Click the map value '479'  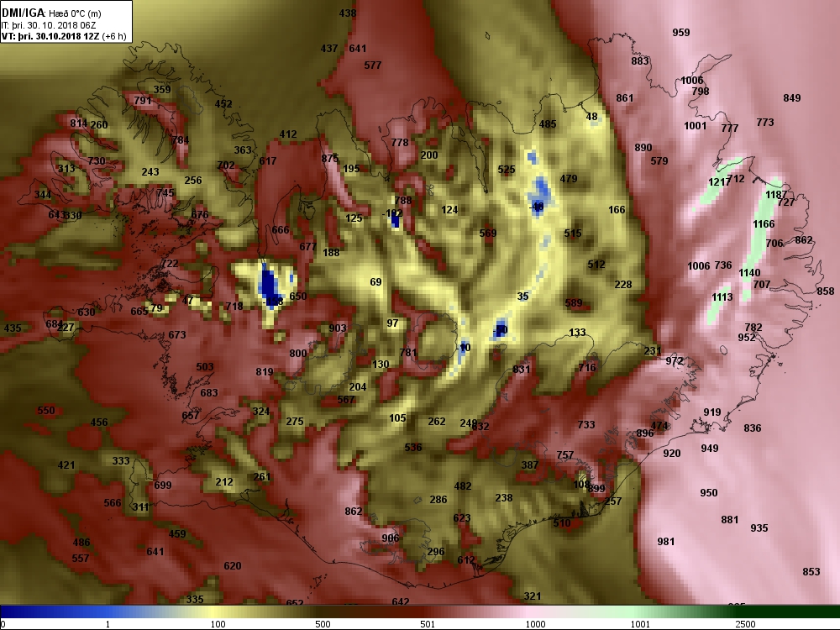click(569, 178)
